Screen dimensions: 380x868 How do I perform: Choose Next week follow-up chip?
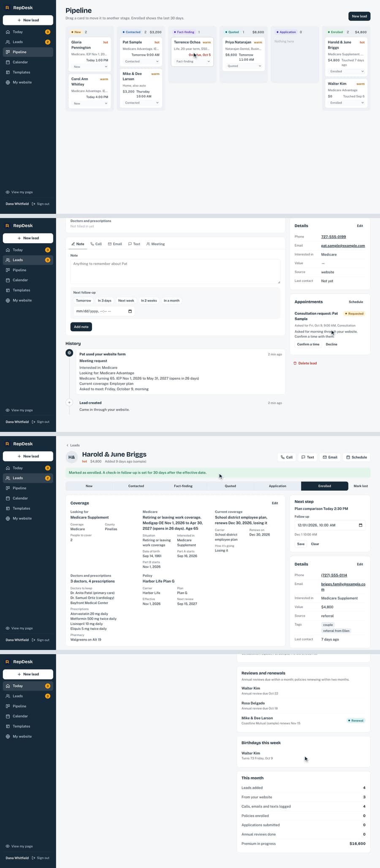point(126,301)
